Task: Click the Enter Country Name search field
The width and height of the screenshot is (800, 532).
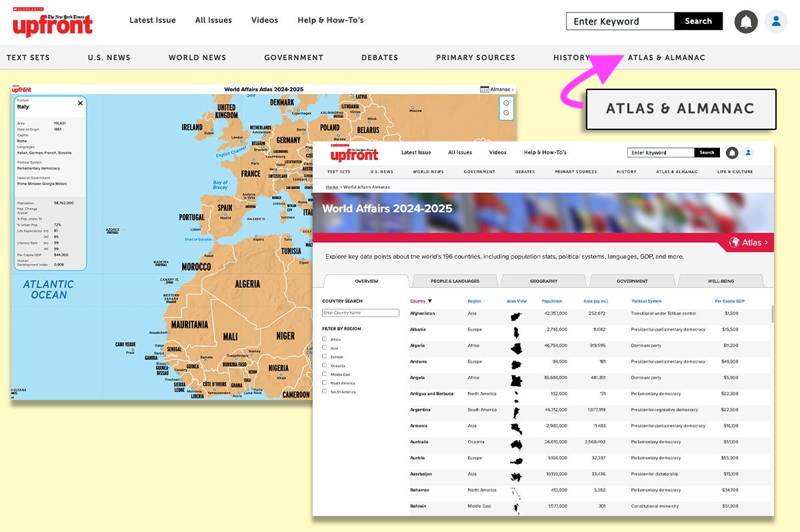Action: click(x=361, y=313)
